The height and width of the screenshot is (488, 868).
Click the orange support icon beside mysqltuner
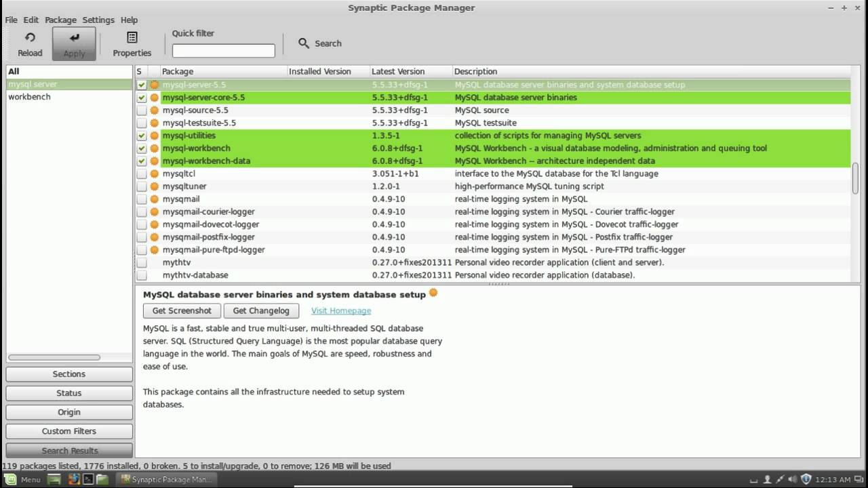(155, 186)
